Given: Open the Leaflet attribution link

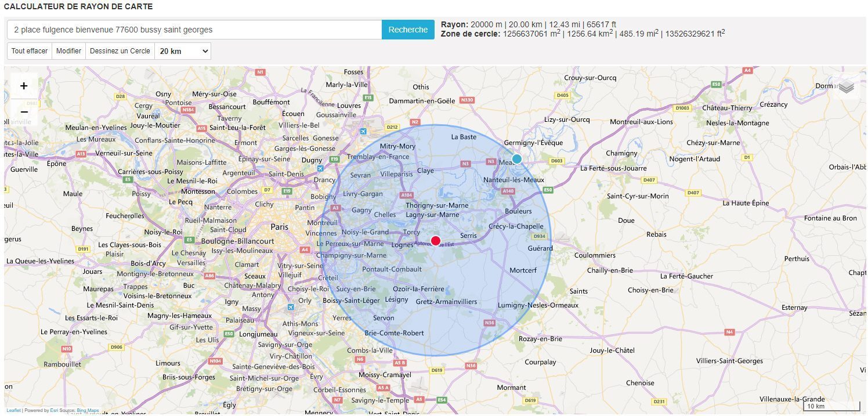Looking at the screenshot, I should pyautogui.click(x=13, y=410).
